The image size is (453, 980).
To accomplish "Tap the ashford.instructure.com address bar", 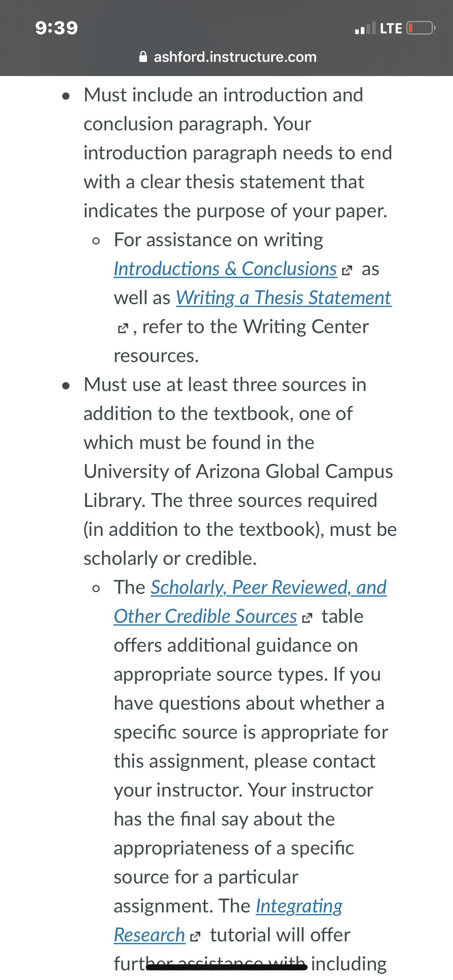I will pyautogui.click(x=228, y=57).
